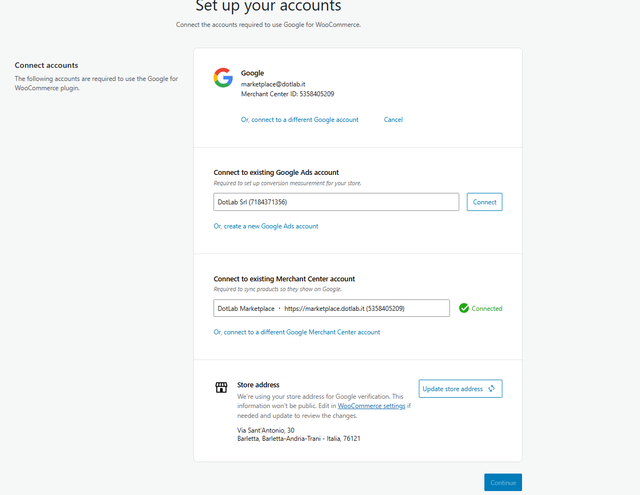This screenshot has height=495, width=640.
Task: Open the WooCommerce settings link
Action: point(371,406)
